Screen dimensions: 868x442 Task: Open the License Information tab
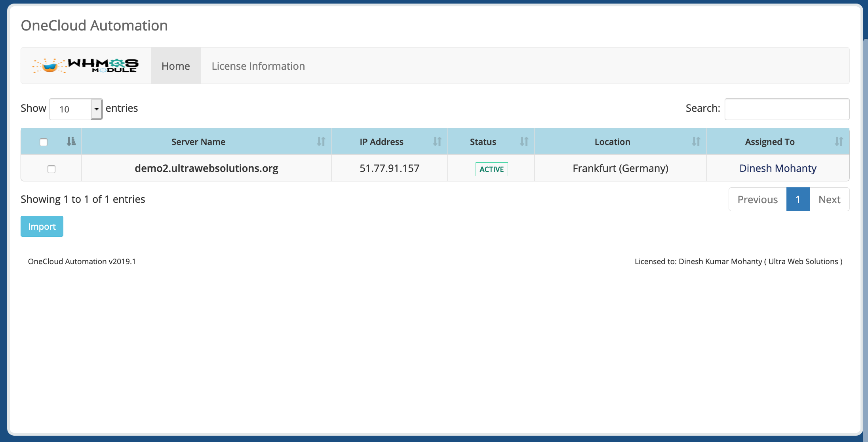[258, 66]
